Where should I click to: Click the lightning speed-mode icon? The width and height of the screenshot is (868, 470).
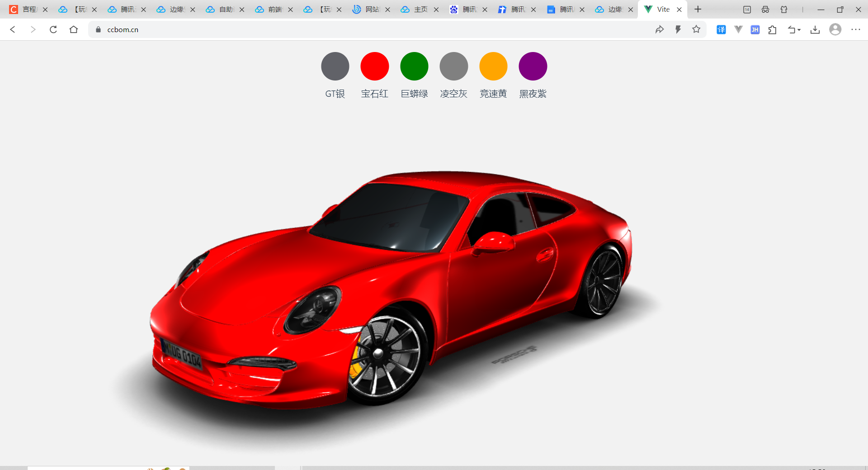click(x=678, y=29)
